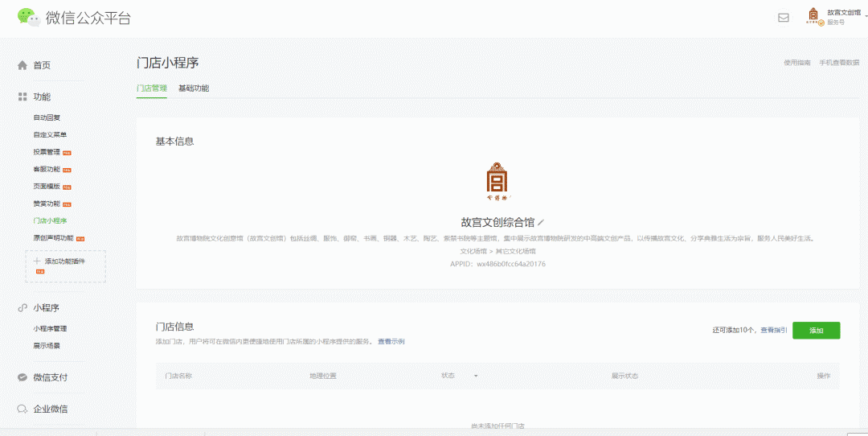This screenshot has width=868, height=436.
Task: Click 添加功能插件 box
Action: point(65,266)
